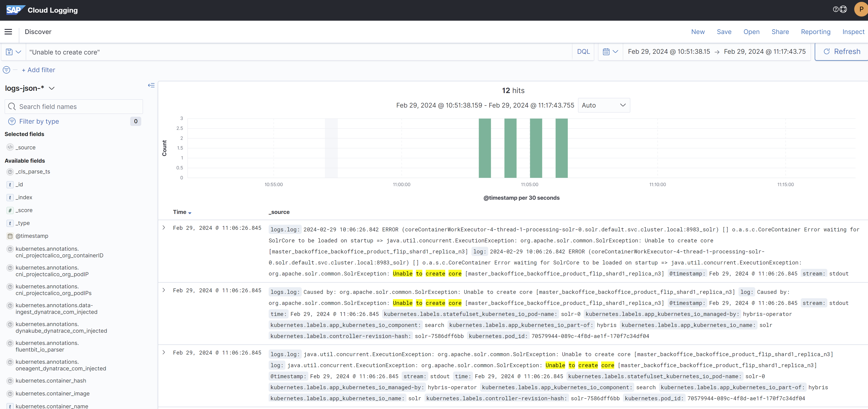The height and width of the screenshot is (409, 868).
Task: Click the _source column header
Action: tap(279, 212)
